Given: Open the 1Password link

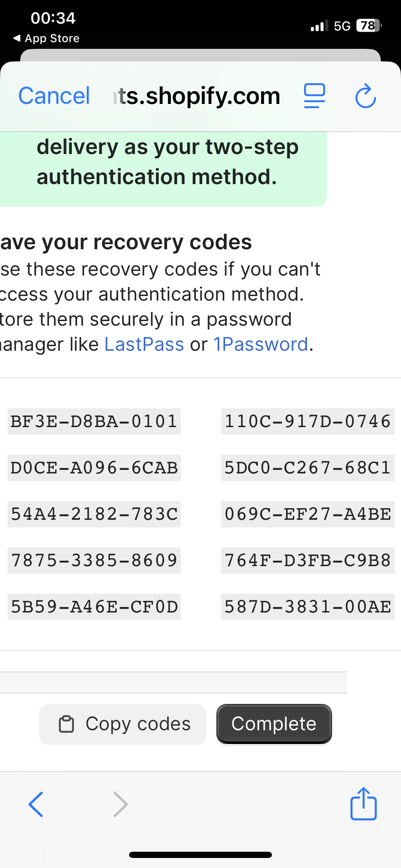Looking at the screenshot, I should (x=261, y=344).
